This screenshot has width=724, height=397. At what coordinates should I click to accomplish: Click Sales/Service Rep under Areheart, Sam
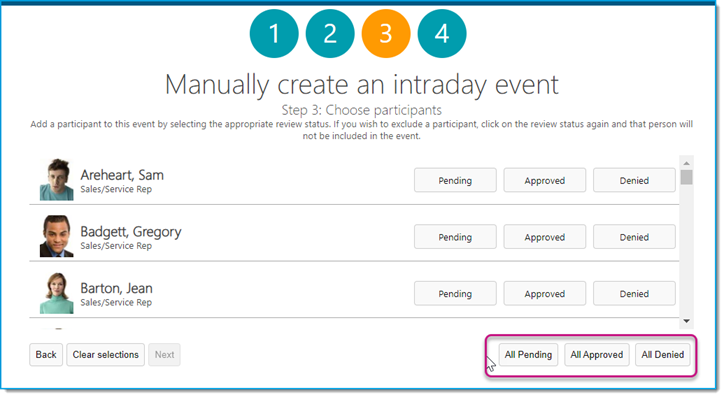point(116,189)
